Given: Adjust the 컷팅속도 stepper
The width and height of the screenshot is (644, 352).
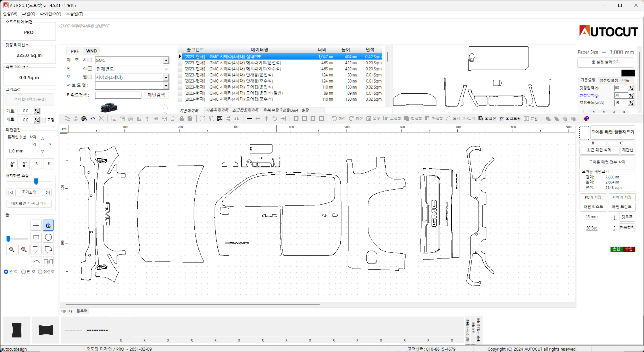Looking at the screenshot, I should 631,103.
